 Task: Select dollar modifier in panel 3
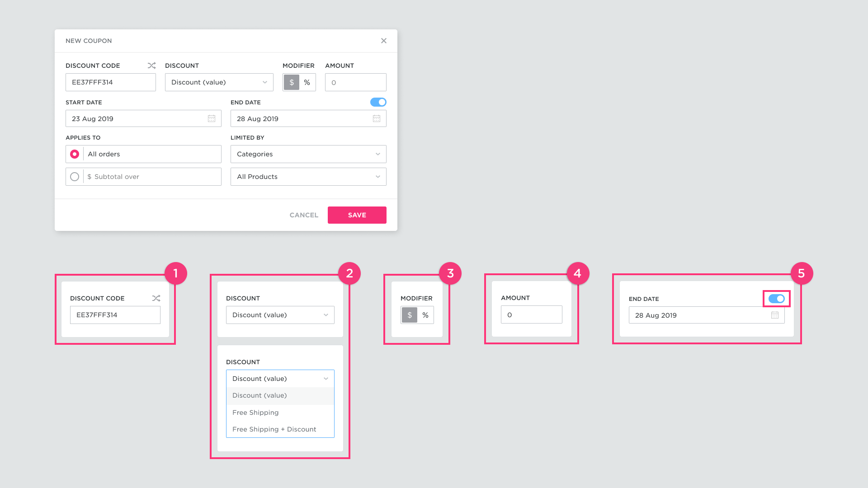pos(410,315)
